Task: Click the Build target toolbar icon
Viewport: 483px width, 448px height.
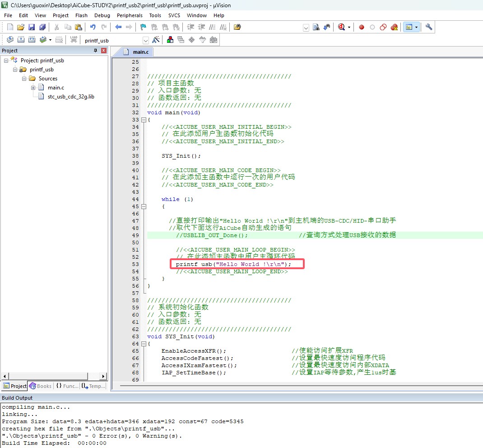Action: pos(21,40)
